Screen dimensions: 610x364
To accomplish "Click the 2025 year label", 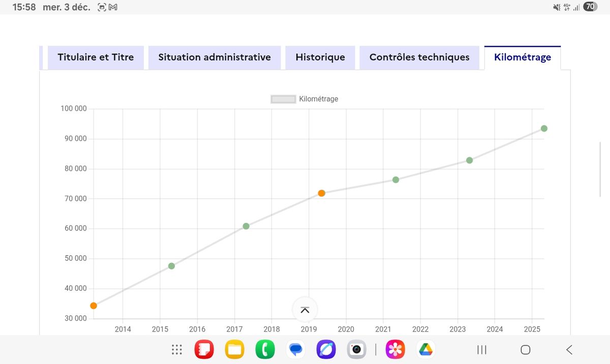I will click(532, 329).
